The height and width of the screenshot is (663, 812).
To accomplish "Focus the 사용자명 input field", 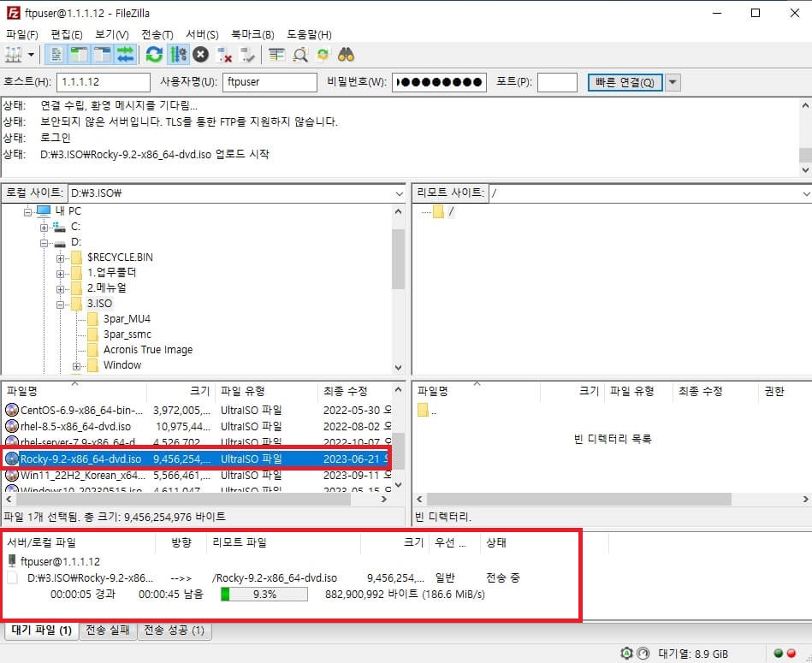I will (x=270, y=82).
